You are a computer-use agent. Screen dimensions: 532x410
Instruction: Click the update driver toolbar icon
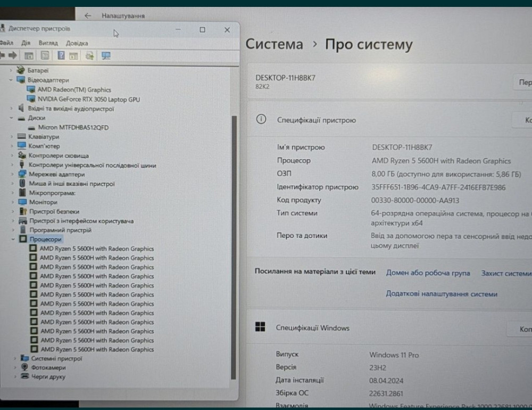[89, 55]
